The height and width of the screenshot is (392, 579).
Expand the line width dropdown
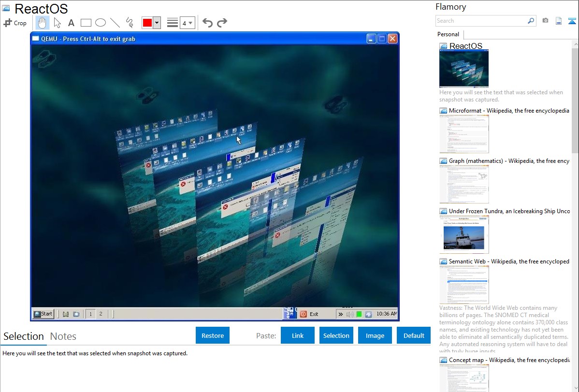point(187,23)
